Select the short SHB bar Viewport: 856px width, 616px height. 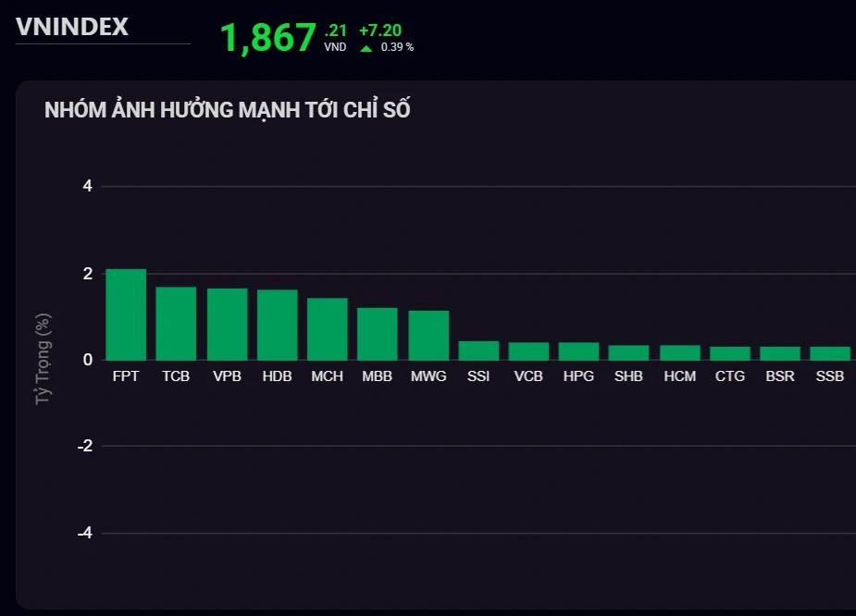[x=629, y=352]
